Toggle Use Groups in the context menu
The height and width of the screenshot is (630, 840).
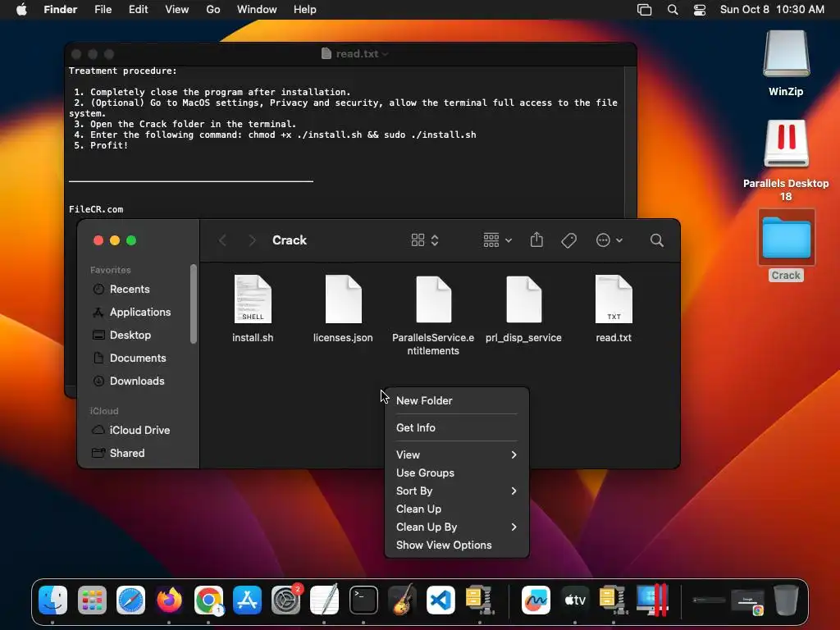coord(456,473)
